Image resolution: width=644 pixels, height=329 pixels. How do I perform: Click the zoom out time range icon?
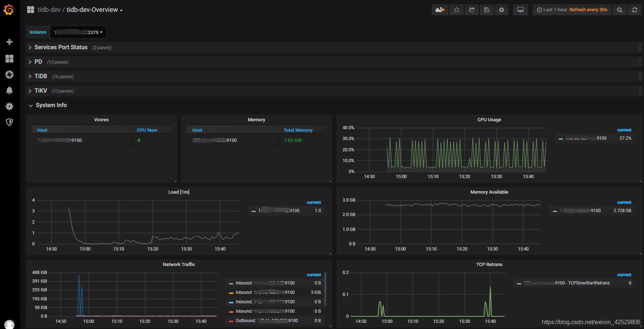(x=620, y=10)
